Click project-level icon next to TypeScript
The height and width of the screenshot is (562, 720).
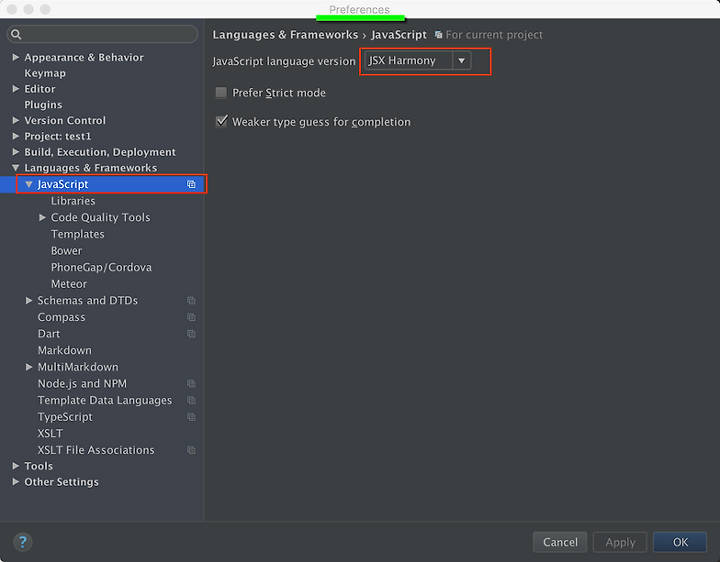(x=191, y=417)
